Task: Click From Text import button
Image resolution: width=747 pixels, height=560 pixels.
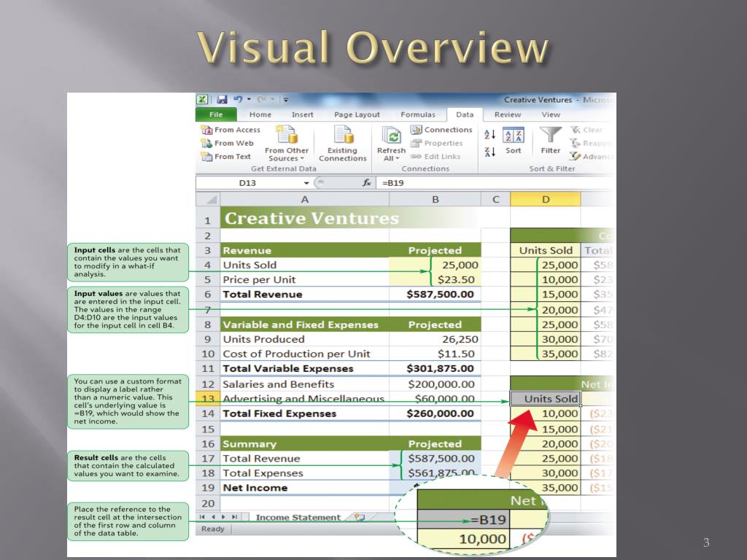Action: click(226, 156)
